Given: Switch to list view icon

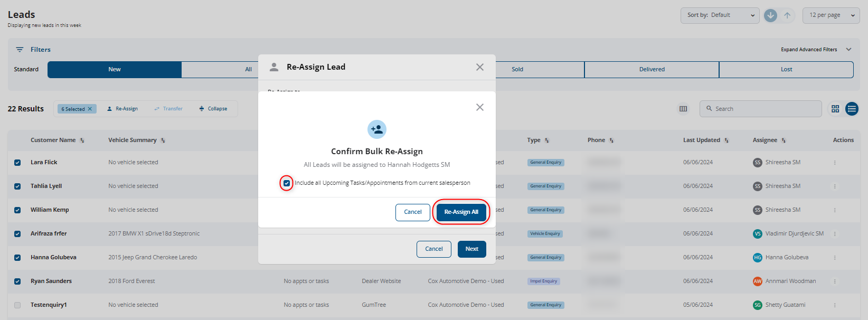Looking at the screenshot, I should click(852, 109).
